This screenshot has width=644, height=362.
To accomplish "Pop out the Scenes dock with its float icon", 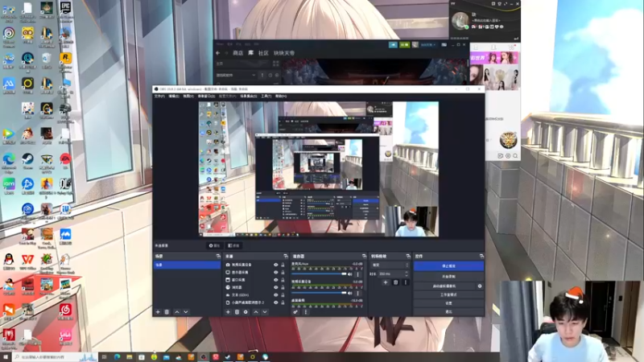I will [x=218, y=256].
